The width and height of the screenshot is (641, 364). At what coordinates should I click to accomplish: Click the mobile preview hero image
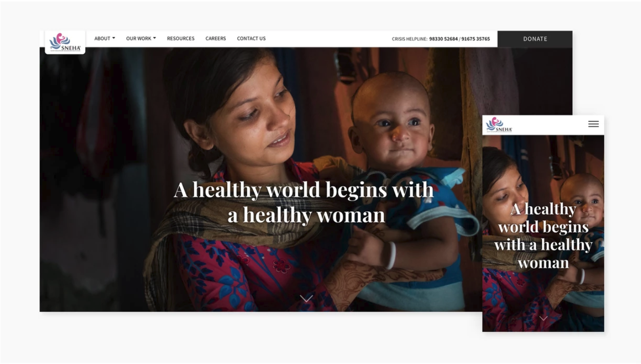point(543,233)
